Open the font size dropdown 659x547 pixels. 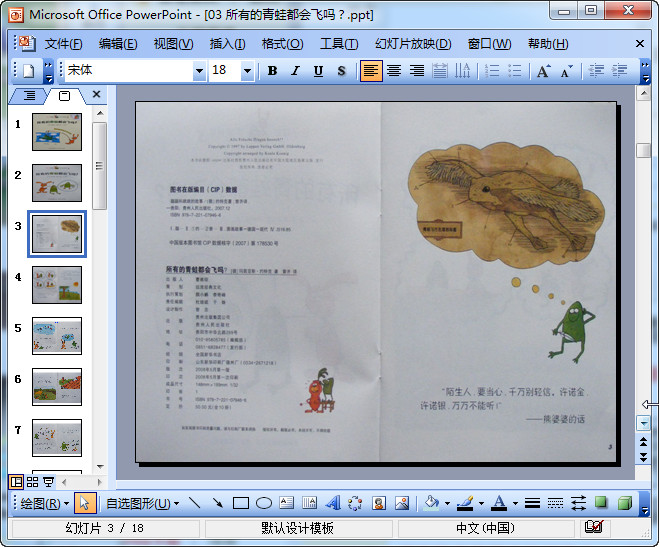(x=248, y=71)
